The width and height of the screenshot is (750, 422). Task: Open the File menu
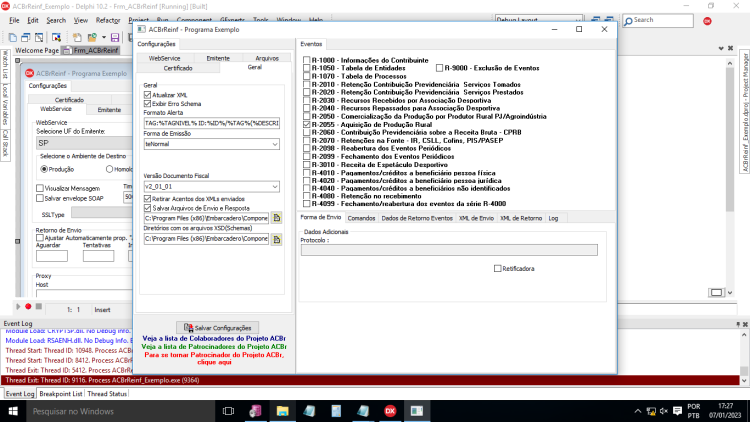[14, 21]
